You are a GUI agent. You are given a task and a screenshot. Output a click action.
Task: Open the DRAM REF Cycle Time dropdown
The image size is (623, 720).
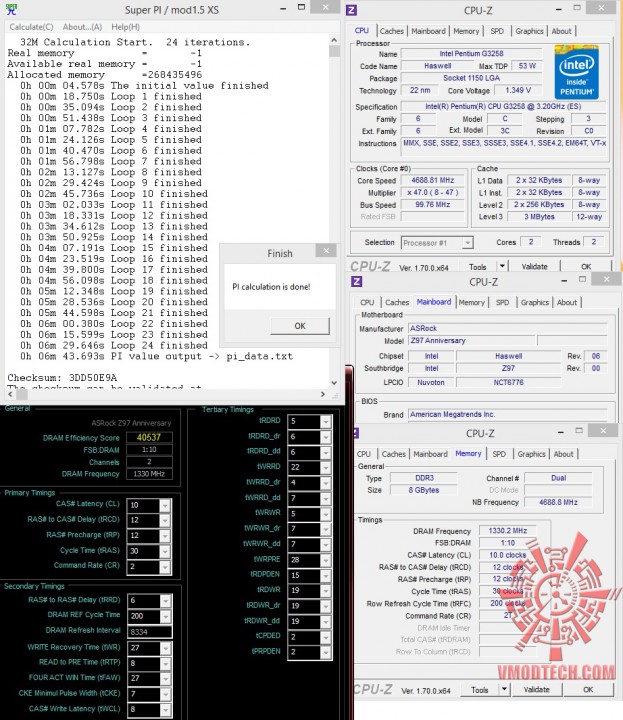165,616
